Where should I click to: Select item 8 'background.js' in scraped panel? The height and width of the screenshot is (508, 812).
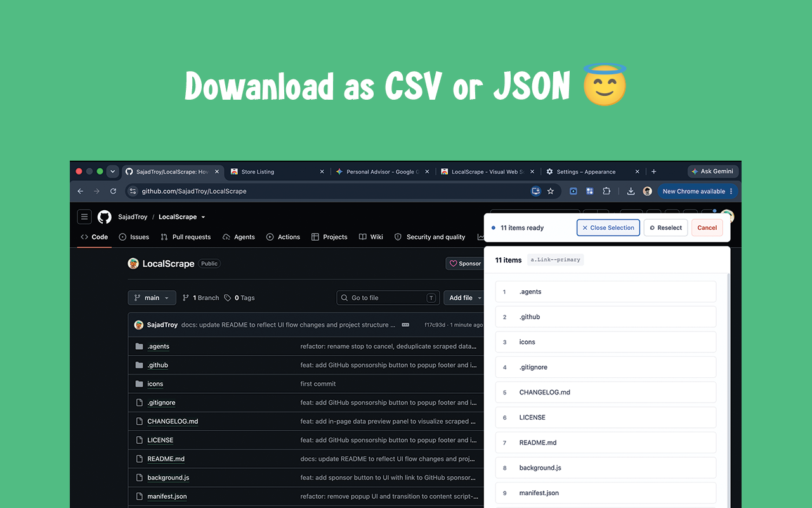[x=606, y=468]
